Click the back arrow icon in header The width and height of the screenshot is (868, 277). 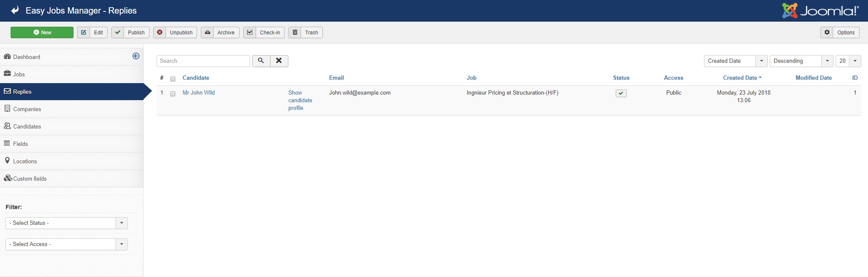click(15, 10)
